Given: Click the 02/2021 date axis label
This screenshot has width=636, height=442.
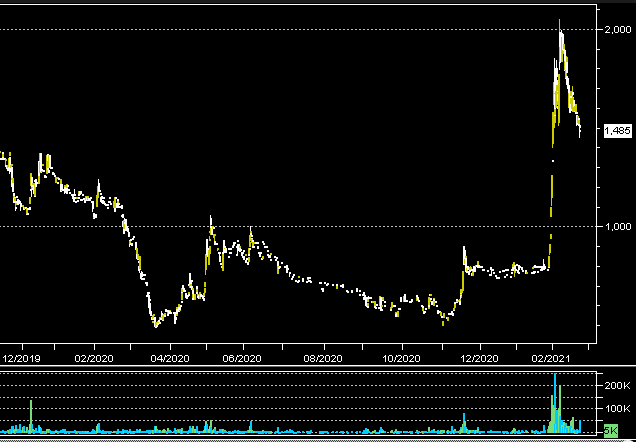Looking at the screenshot, I should [552, 358].
